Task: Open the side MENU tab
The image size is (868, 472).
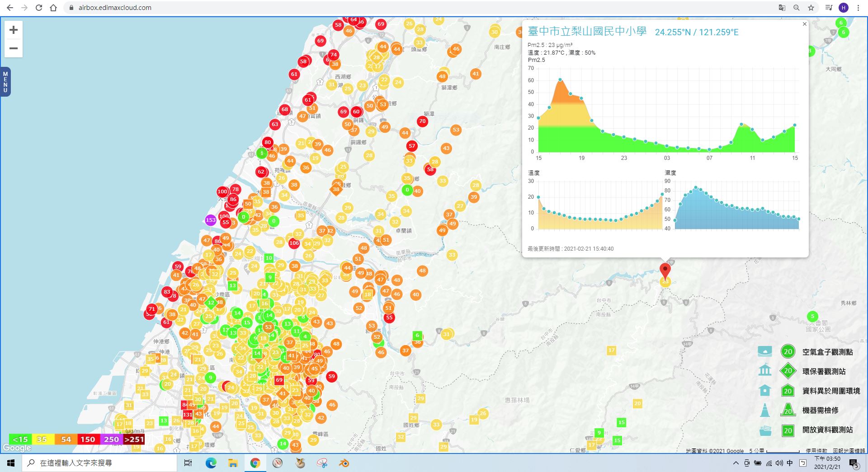Action: (x=5, y=82)
